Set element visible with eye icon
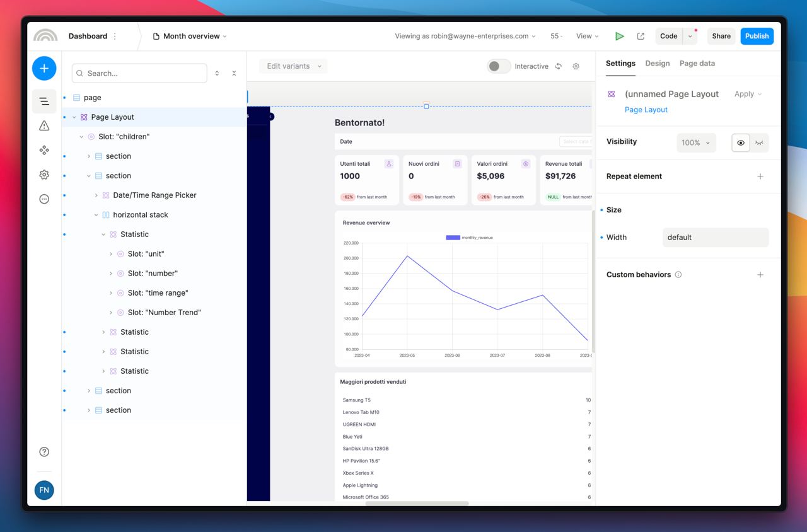The width and height of the screenshot is (807, 532). coord(741,143)
